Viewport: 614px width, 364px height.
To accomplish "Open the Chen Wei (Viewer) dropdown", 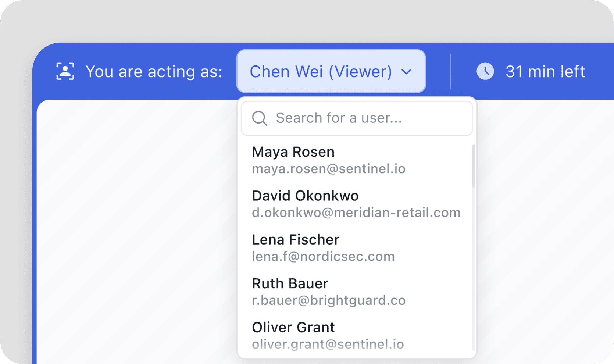I will click(331, 71).
